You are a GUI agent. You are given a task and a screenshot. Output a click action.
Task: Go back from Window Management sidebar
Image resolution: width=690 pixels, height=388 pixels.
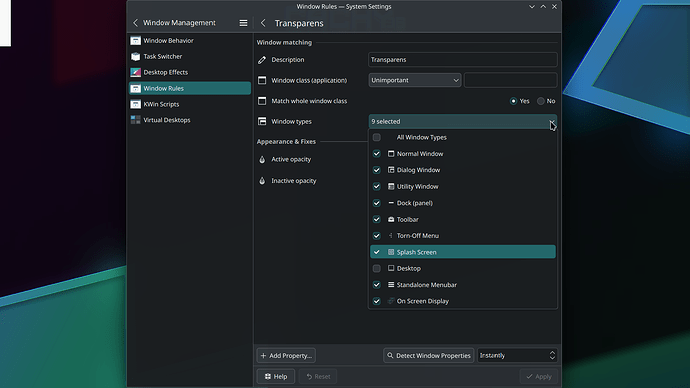click(x=136, y=23)
